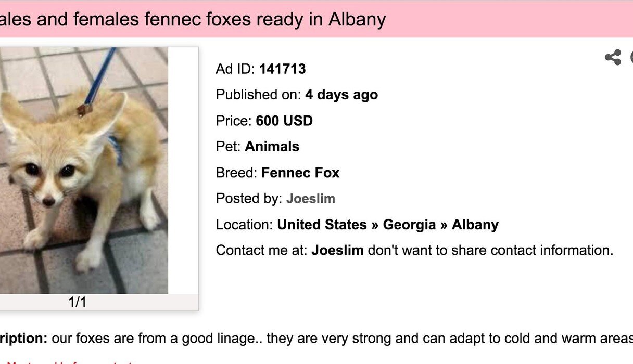
Task: Click the Location label
Action: click(244, 225)
